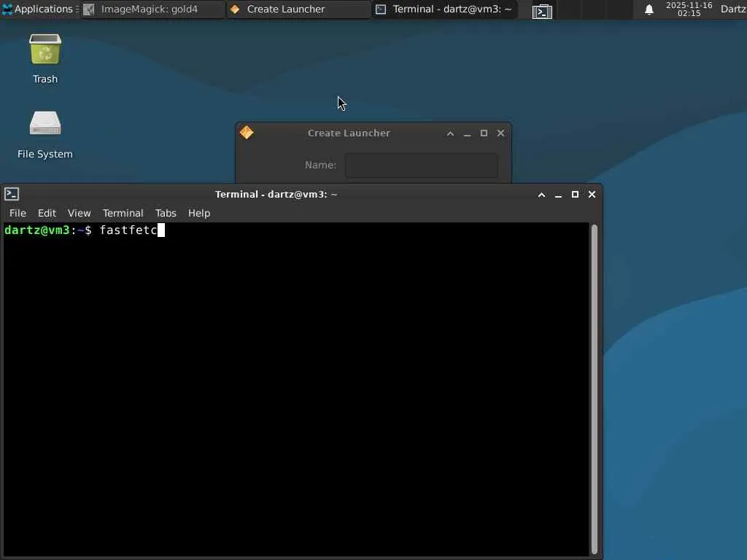This screenshot has height=560, width=747.
Task: Maximize the Create Launcher window
Action: pos(484,133)
